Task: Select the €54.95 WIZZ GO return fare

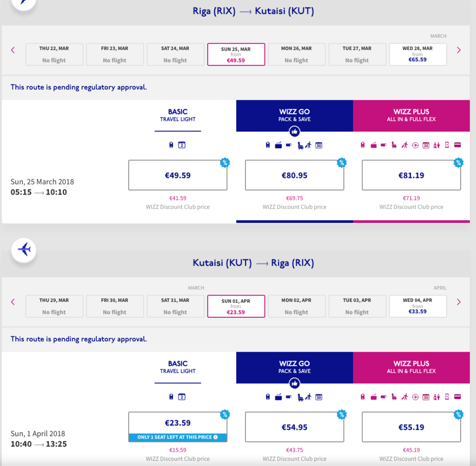Action: [x=294, y=427]
